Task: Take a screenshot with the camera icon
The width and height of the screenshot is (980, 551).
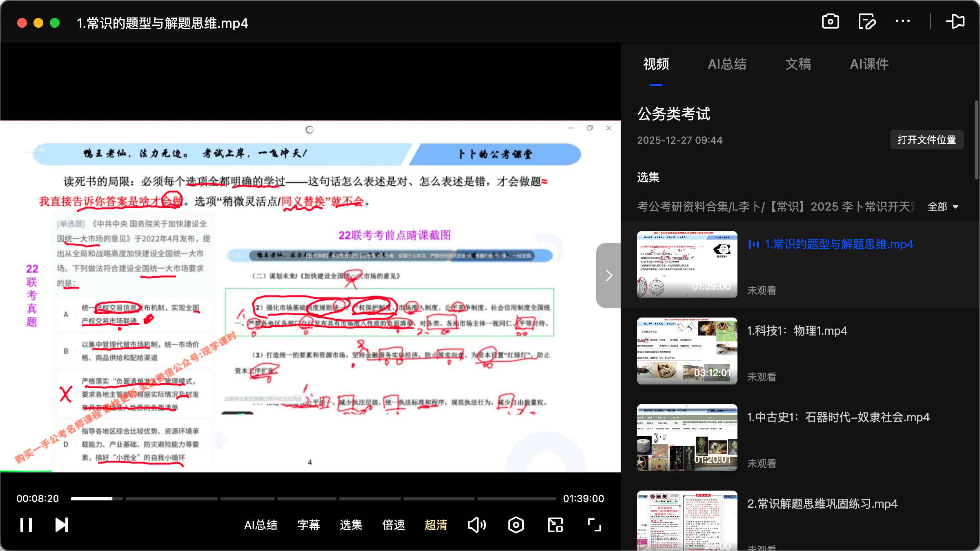Action: [830, 21]
